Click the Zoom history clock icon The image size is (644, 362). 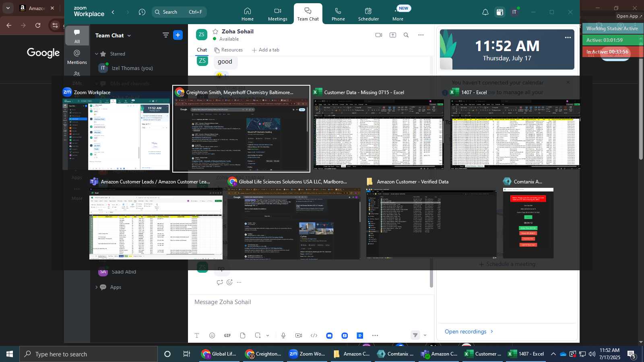142,12
